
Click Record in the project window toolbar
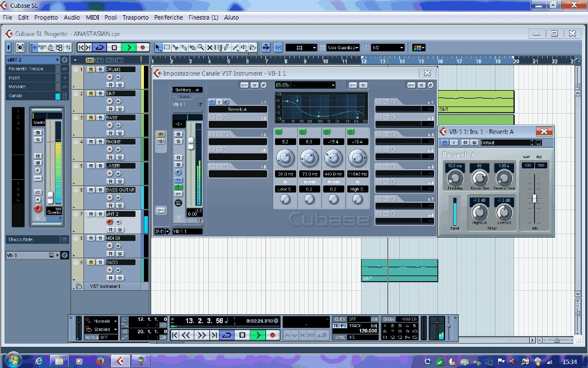(142, 48)
